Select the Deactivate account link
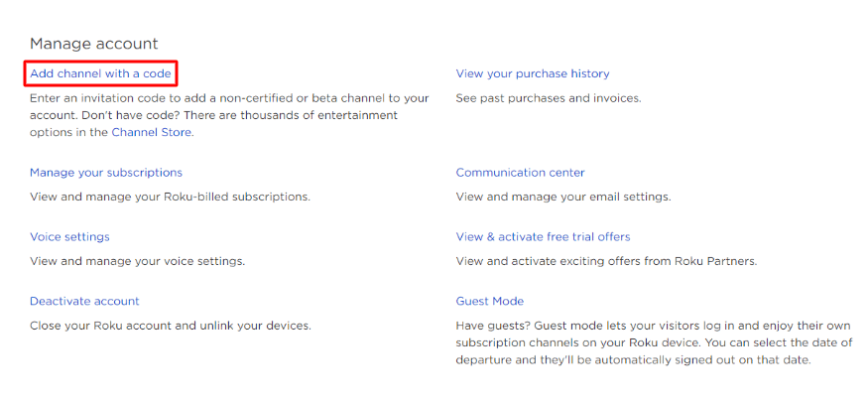 click(84, 302)
